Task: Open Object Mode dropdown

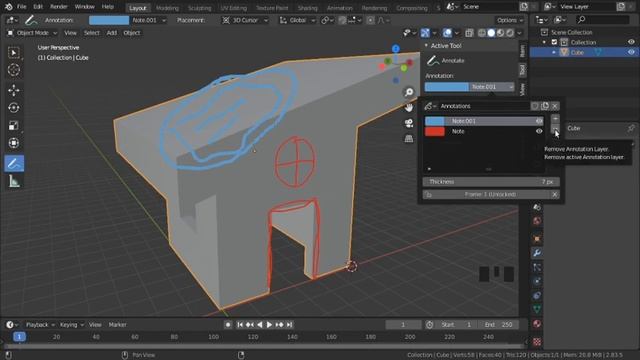Action: [x=32, y=33]
